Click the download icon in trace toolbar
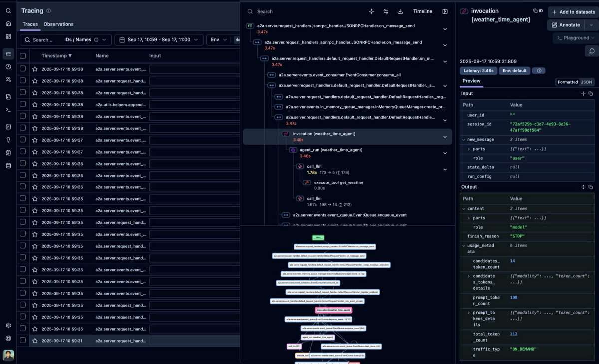Screen dimensions: 599x364 tap(400, 11)
